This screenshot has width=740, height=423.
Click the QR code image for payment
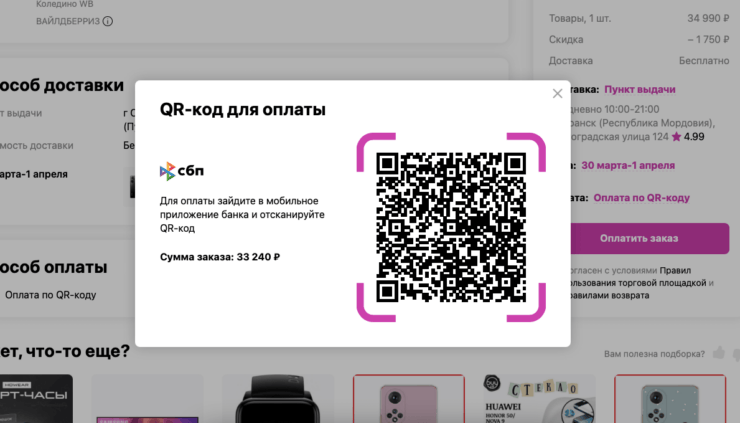(451, 227)
